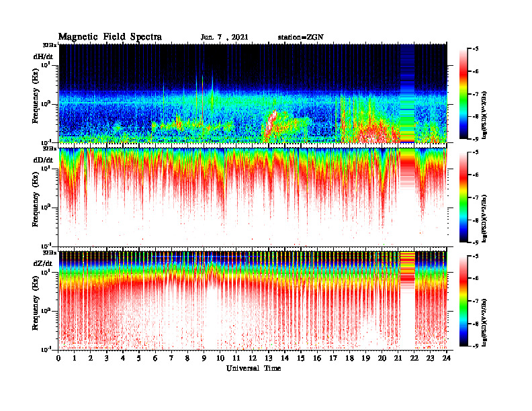The height and width of the screenshot is (411, 532).
Task: Click the color scale bar beside dD/dt panel
Action: (463, 197)
